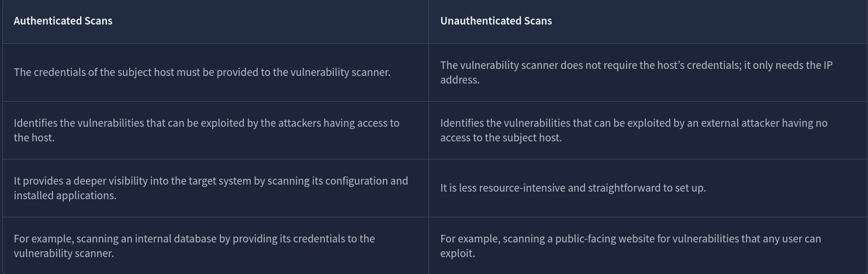The width and height of the screenshot is (868, 274).
Task: Click the Unauthenticated Scans column header
Action: click(496, 20)
